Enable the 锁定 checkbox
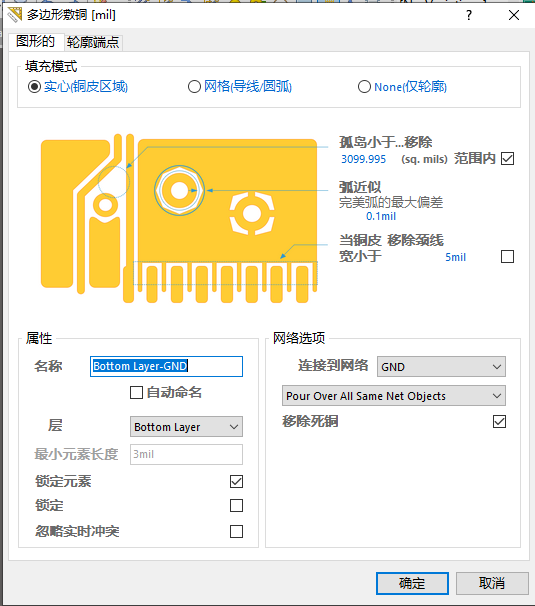This screenshot has width=535, height=606. pos(236,506)
